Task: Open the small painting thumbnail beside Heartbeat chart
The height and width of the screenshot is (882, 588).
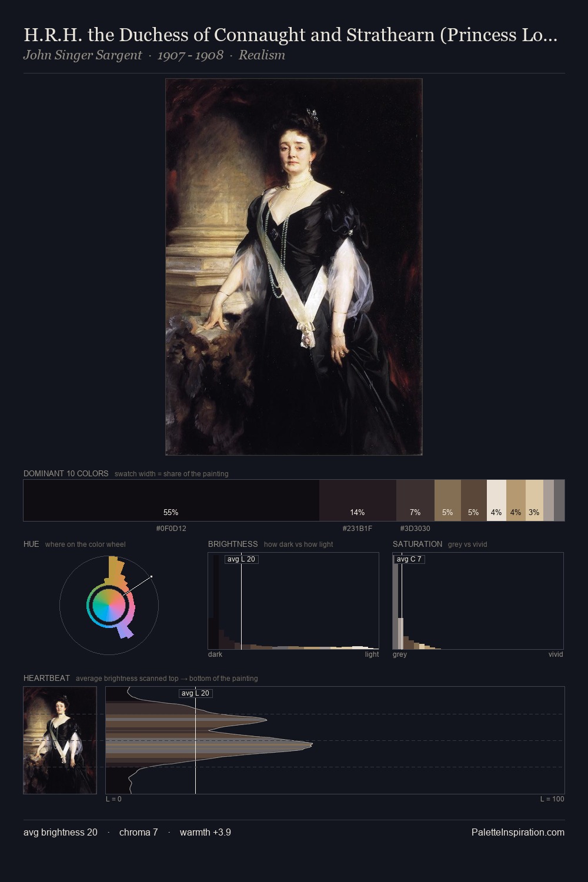Action: (60, 740)
